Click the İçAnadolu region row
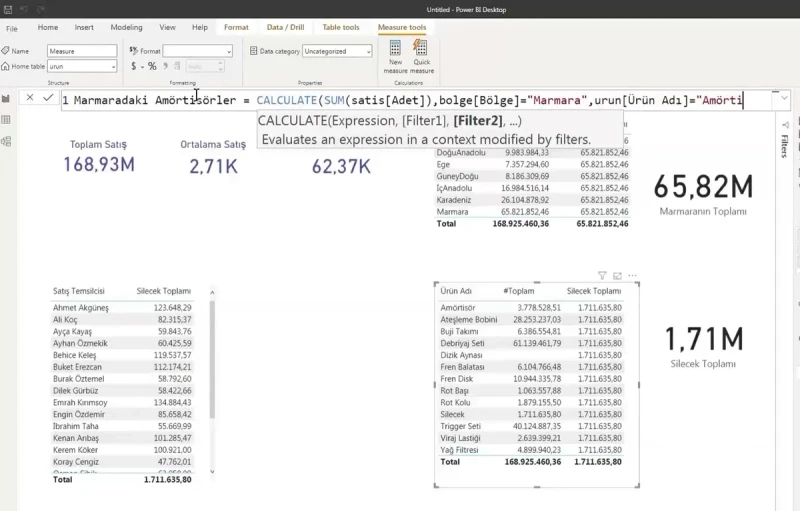800x511 pixels. coord(532,188)
